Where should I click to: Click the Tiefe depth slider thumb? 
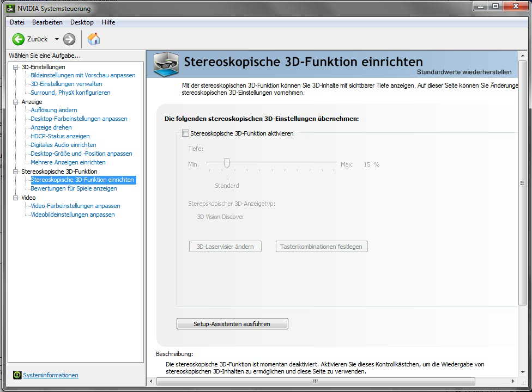click(227, 163)
